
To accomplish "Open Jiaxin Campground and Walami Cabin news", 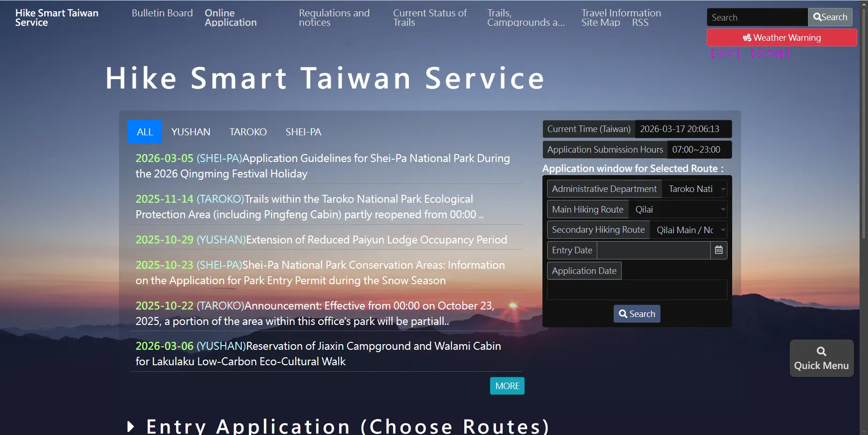I will tap(318, 354).
